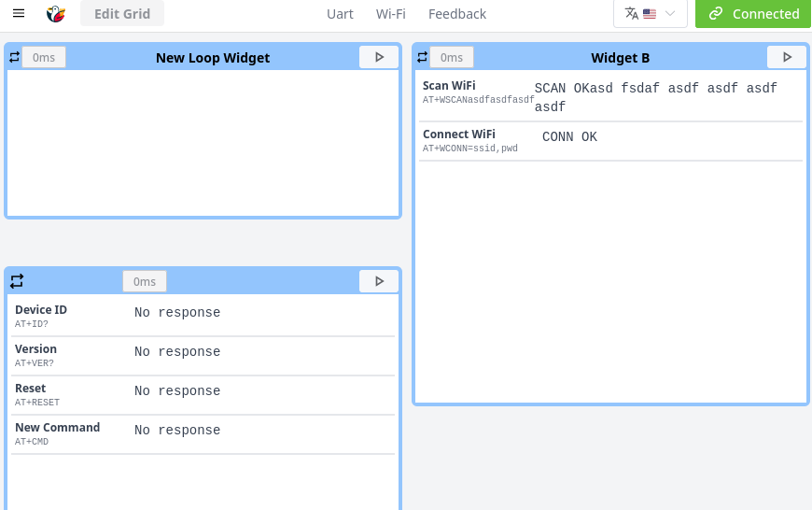
Task: Select the Scan WiFi command row
Action: 611,96
